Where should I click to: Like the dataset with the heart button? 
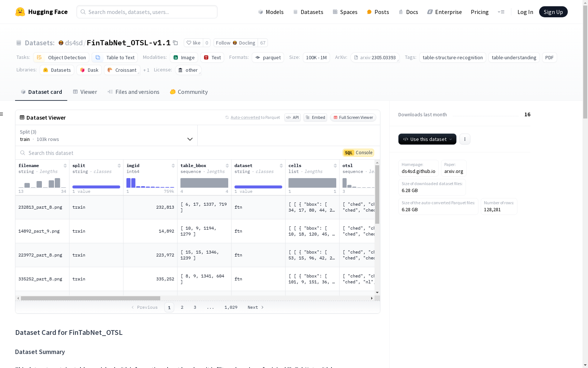coord(193,43)
